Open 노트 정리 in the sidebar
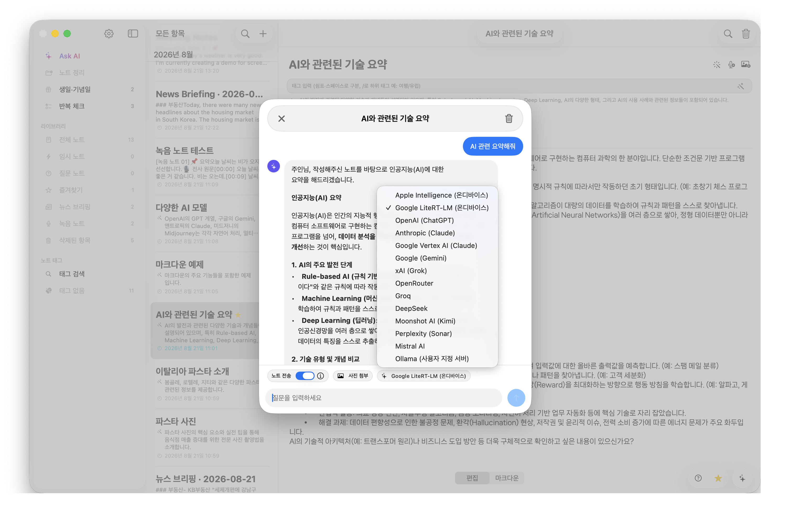Image resolution: width=790 pixels, height=532 pixels. click(90, 73)
